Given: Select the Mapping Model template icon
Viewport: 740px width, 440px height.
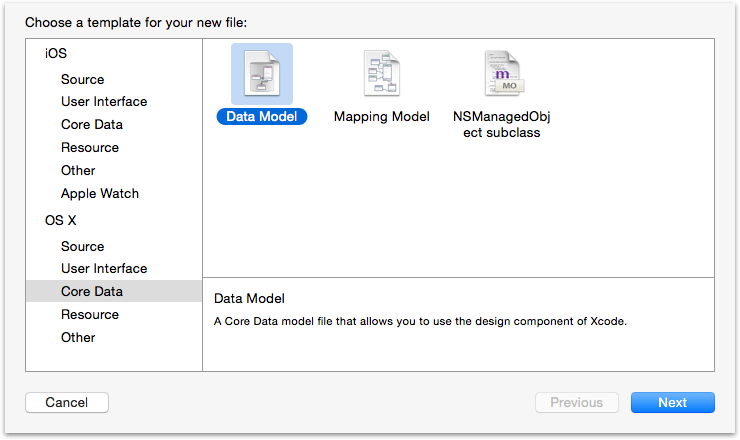Looking at the screenshot, I should point(382,74).
